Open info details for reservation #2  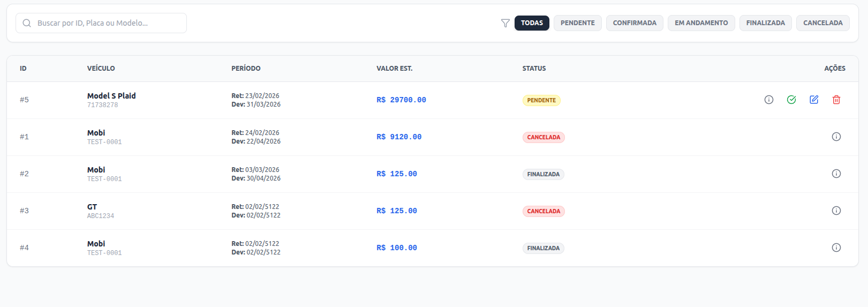[x=836, y=174]
